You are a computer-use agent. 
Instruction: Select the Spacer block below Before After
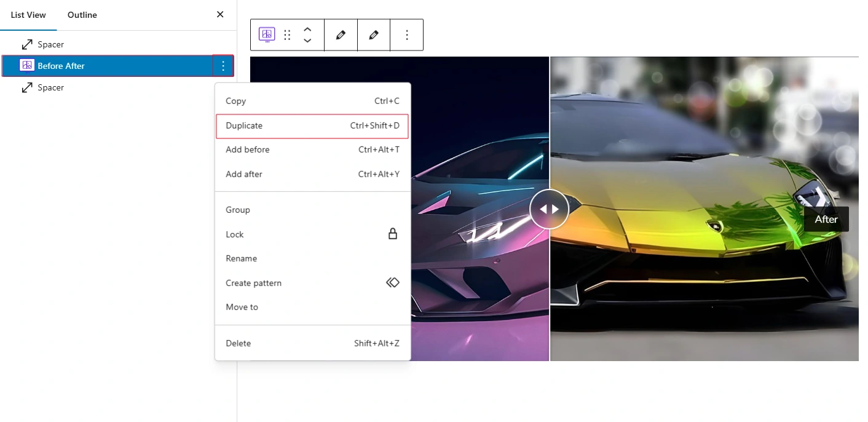(50, 87)
